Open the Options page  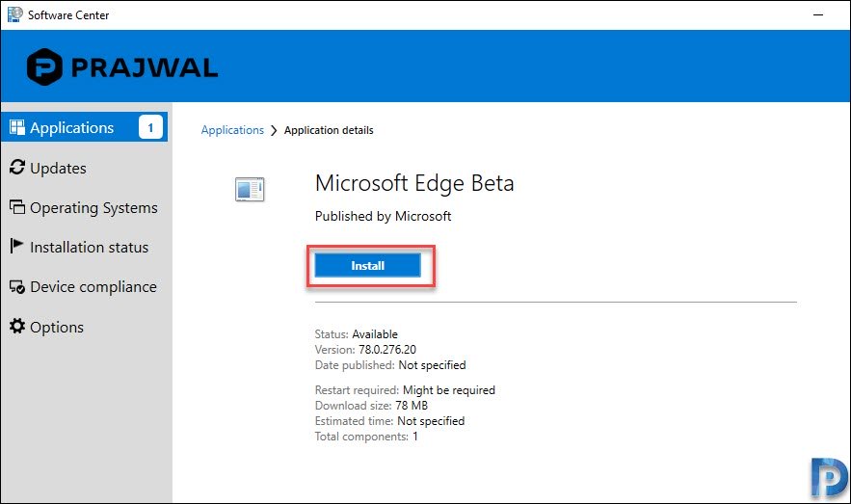click(57, 327)
